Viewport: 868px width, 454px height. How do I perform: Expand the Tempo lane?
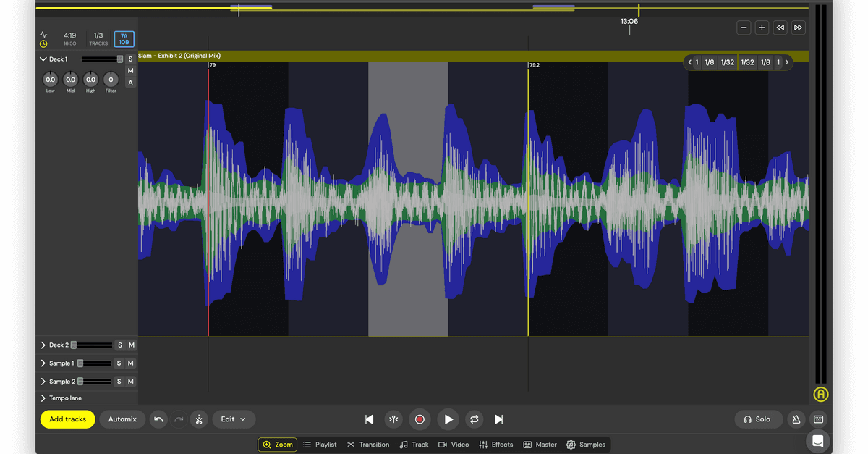(x=43, y=398)
